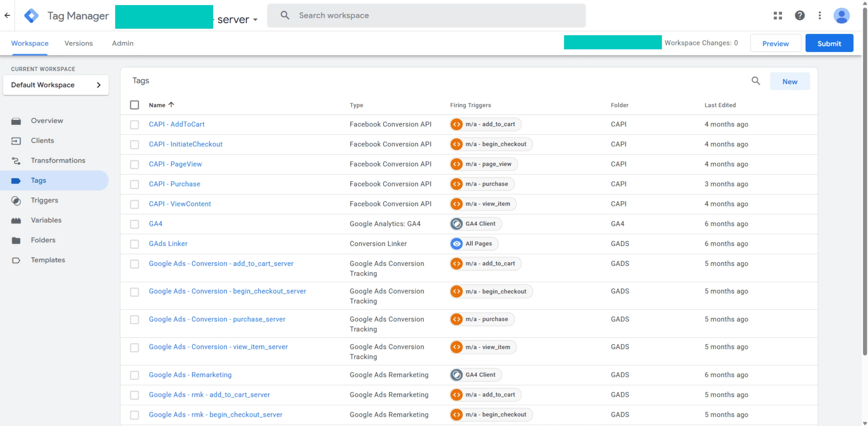Open the Help question mark icon
The width and height of the screenshot is (868, 426).
799,16
